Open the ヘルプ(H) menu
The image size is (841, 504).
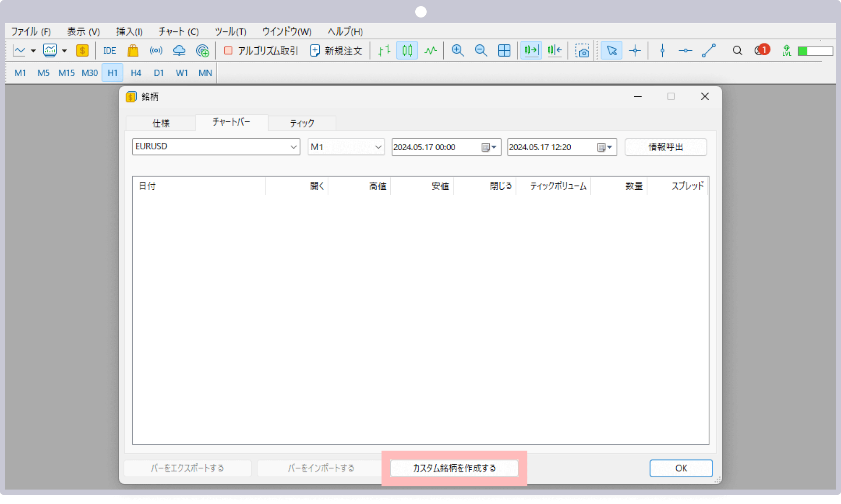click(345, 32)
